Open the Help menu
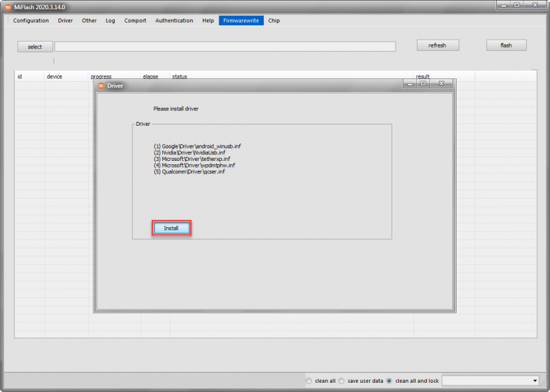This screenshot has height=392, width=550. pyautogui.click(x=207, y=21)
